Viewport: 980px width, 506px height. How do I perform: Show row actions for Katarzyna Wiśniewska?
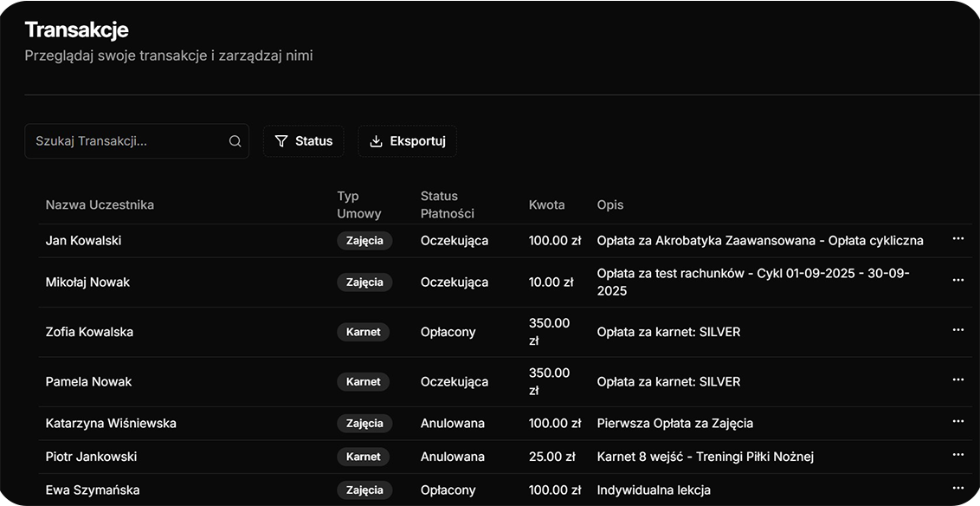point(957,422)
